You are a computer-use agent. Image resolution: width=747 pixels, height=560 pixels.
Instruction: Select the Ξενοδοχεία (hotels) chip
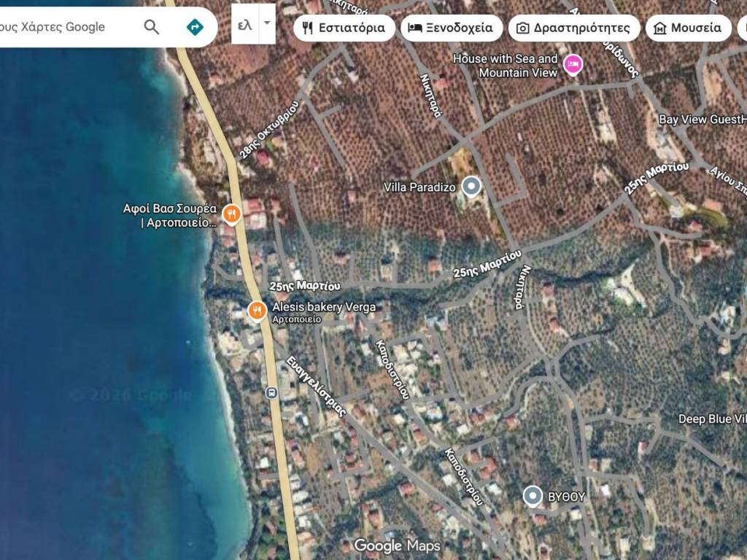coord(451,28)
